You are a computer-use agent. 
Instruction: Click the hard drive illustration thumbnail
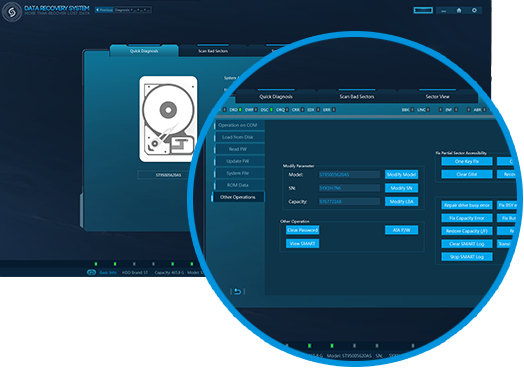[168, 119]
